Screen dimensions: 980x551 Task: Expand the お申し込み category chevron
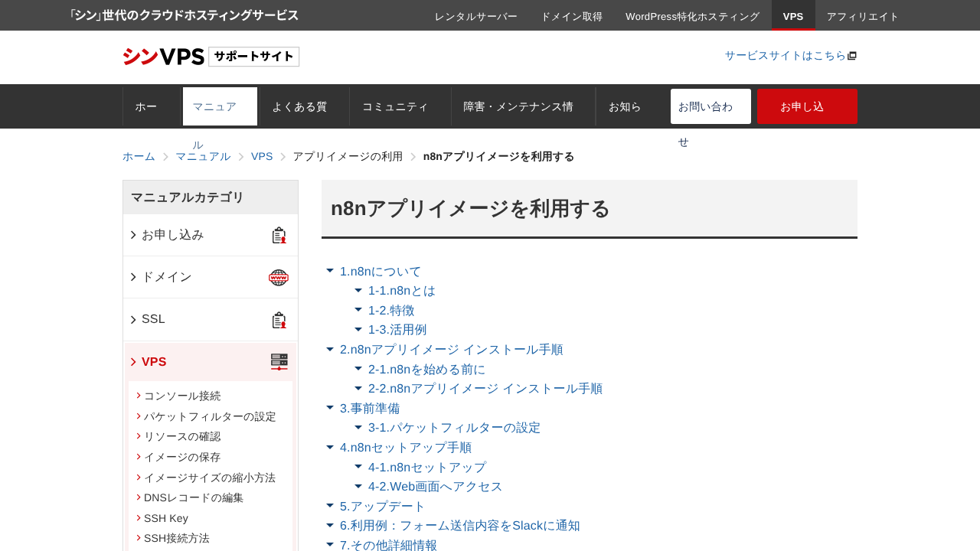click(x=133, y=235)
